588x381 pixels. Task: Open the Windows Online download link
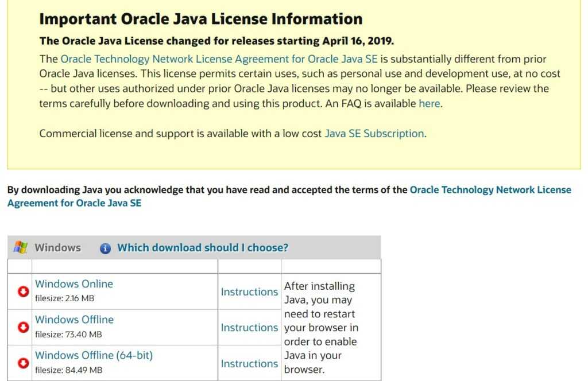74,283
